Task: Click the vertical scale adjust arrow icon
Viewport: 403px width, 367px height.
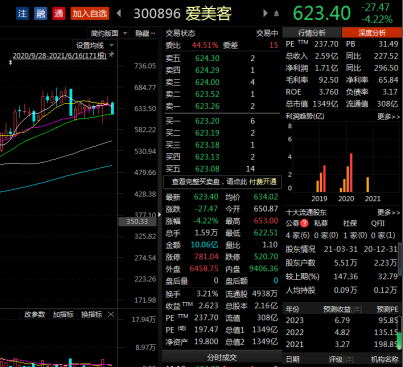Action: pyautogui.click(x=11, y=62)
